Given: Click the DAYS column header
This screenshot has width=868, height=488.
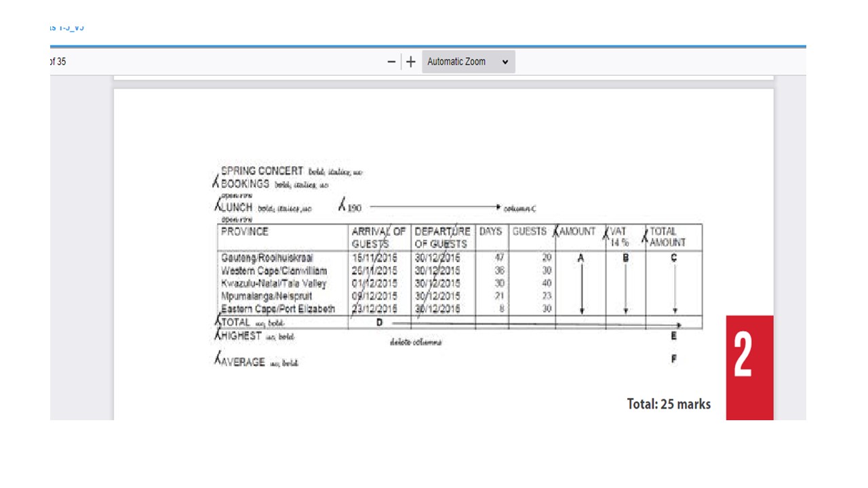Looking at the screenshot, I should tap(490, 232).
